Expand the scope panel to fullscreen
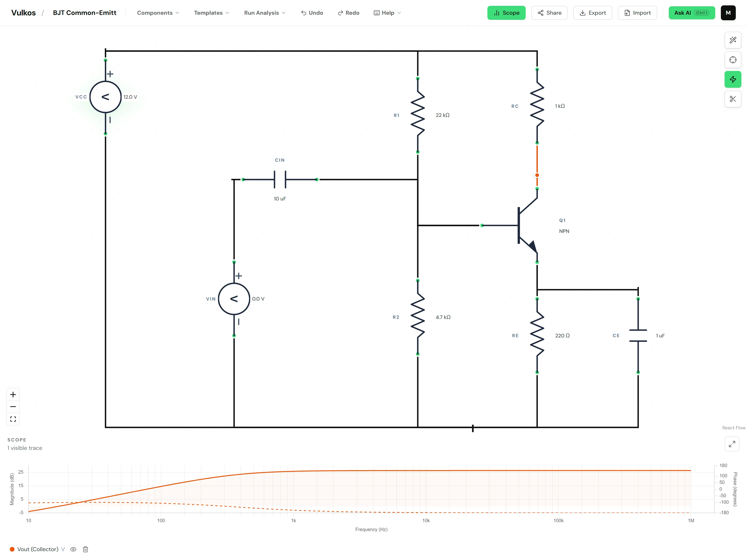This screenshot has height=560, width=747. (732, 444)
